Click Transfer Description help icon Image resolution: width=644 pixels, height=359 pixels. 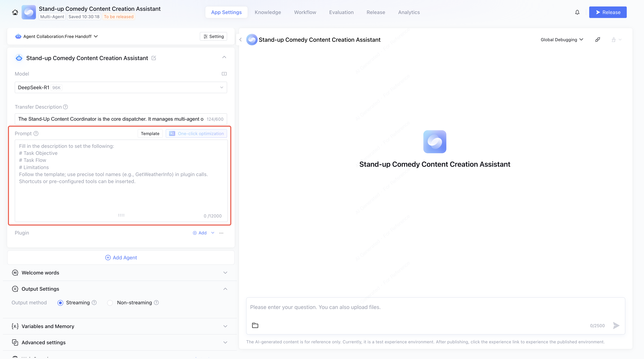(x=66, y=107)
